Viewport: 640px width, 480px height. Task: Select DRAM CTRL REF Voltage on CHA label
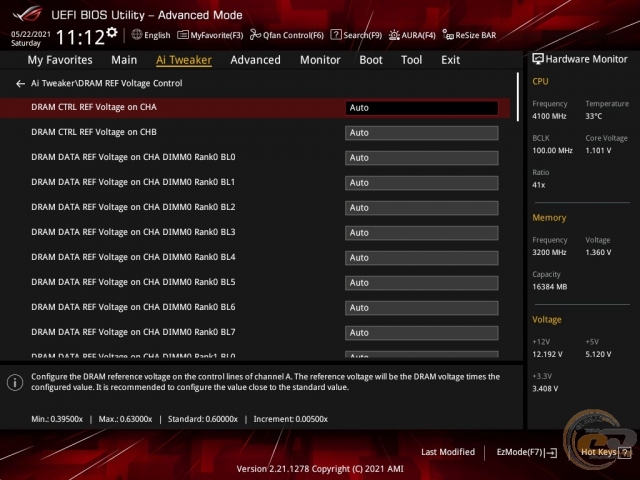pyautogui.click(x=94, y=107)
